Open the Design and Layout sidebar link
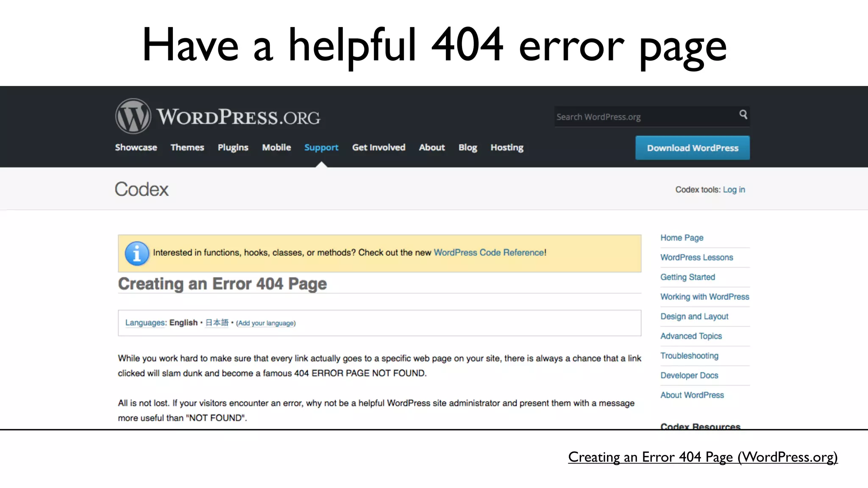 pyautogui.click(x=694, y=316)
